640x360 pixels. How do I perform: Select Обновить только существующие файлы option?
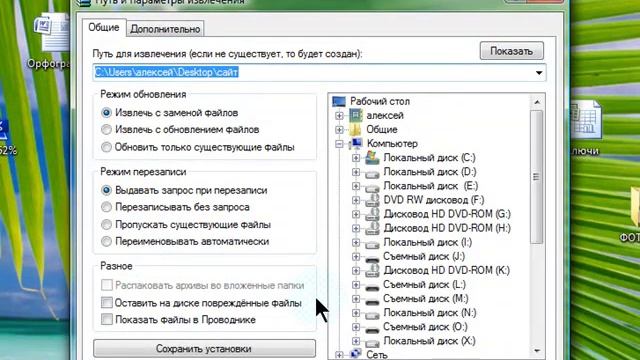coord(106,147)
